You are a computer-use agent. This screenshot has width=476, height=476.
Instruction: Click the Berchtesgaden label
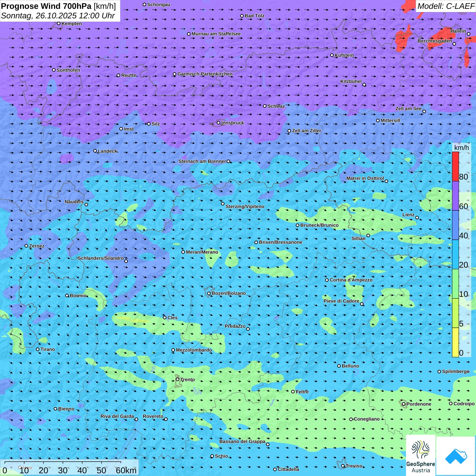coord(435,41)
